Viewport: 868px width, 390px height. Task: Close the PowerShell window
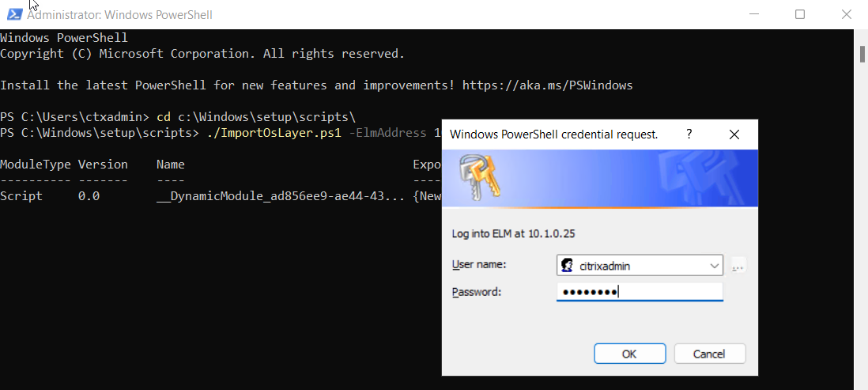[x=846, y=14]
